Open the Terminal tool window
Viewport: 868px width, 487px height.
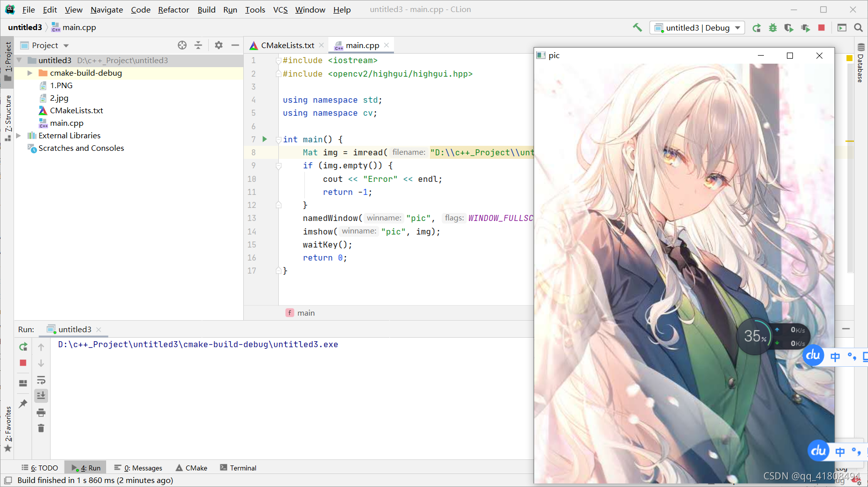(238, 467)
